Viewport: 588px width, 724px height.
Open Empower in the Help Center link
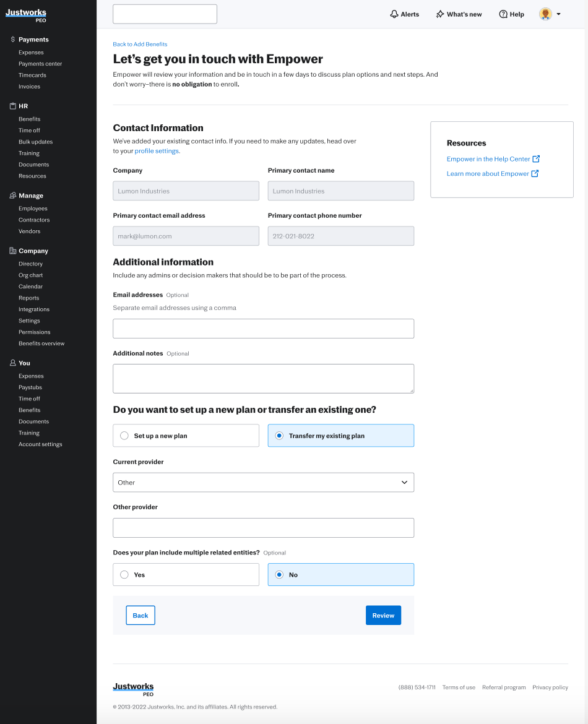488,159
